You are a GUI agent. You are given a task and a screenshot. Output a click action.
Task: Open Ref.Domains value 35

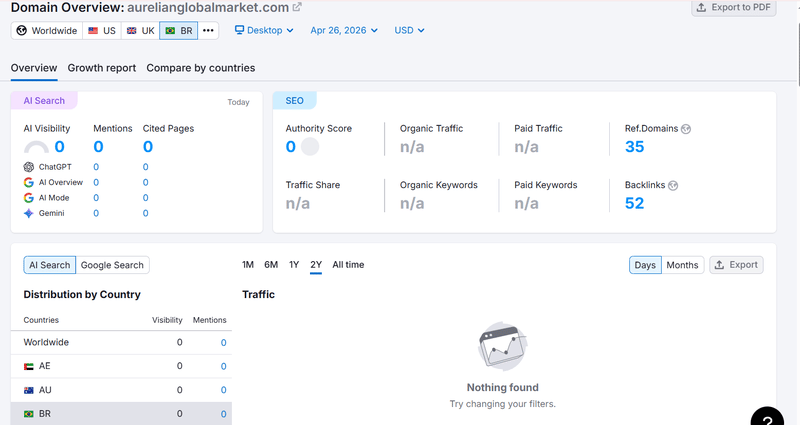(635, 147)
